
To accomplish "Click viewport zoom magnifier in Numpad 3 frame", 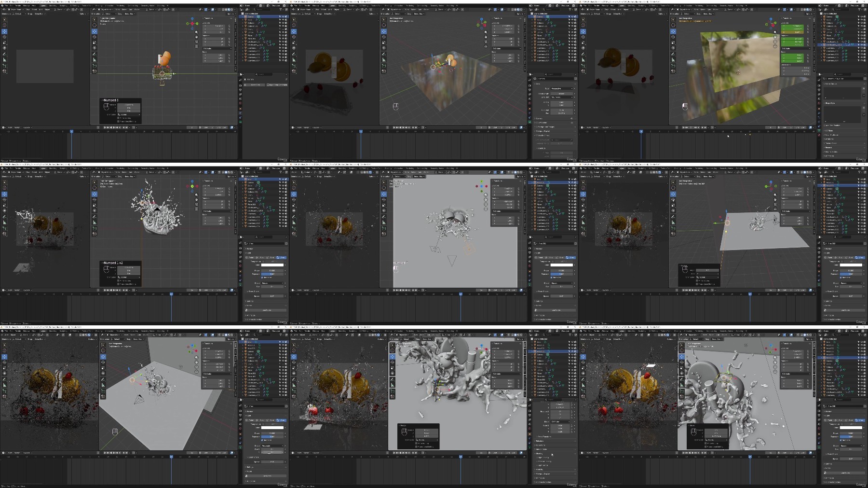I will [196, 32].
